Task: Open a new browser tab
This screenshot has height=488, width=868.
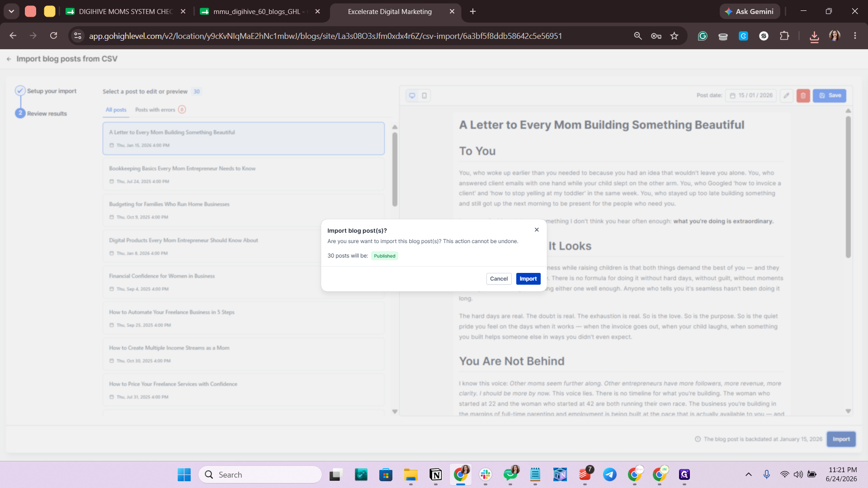Action: pyautogui.click(x=473, y=11)
